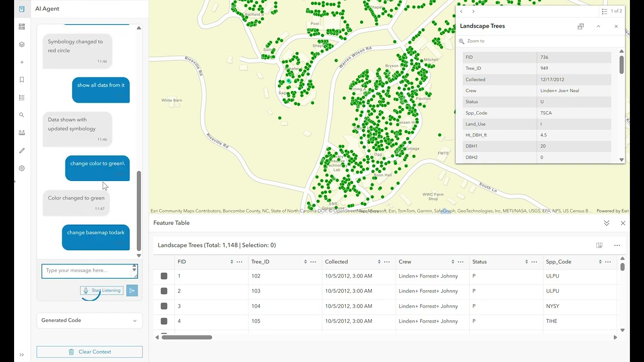
Task: Open Status column ellipsis menu
Action: point(534,262)
